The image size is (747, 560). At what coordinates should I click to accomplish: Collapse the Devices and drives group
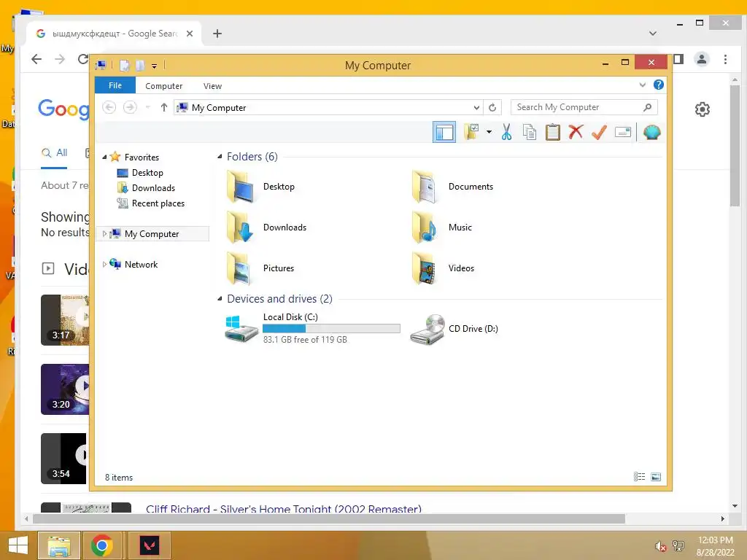click(x=220, y=298)
